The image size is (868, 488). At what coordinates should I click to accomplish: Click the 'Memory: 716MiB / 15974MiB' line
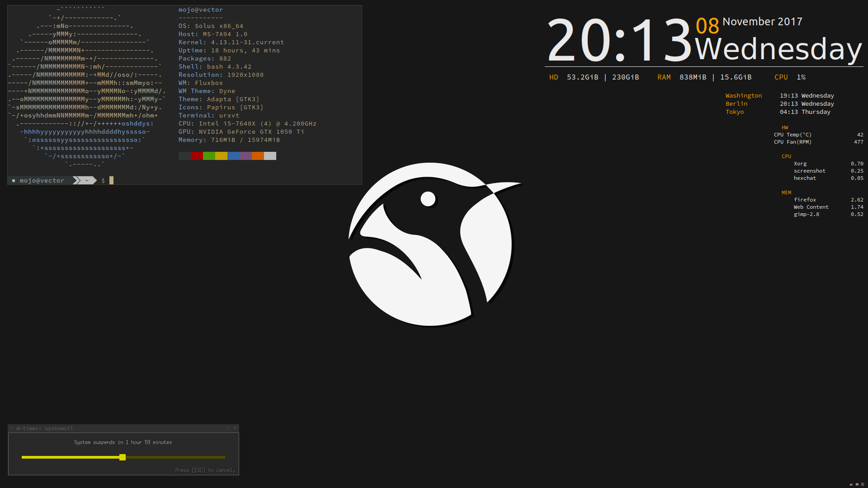point(229,140)
